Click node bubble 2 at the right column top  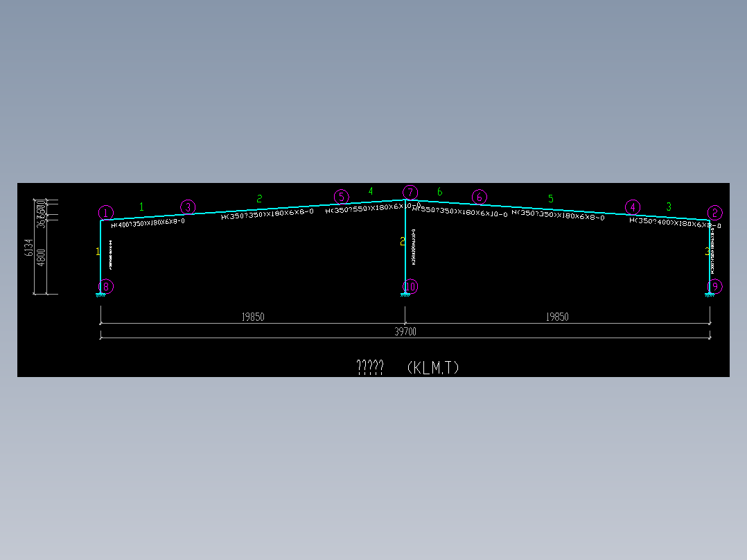click(x=716, y=214)
